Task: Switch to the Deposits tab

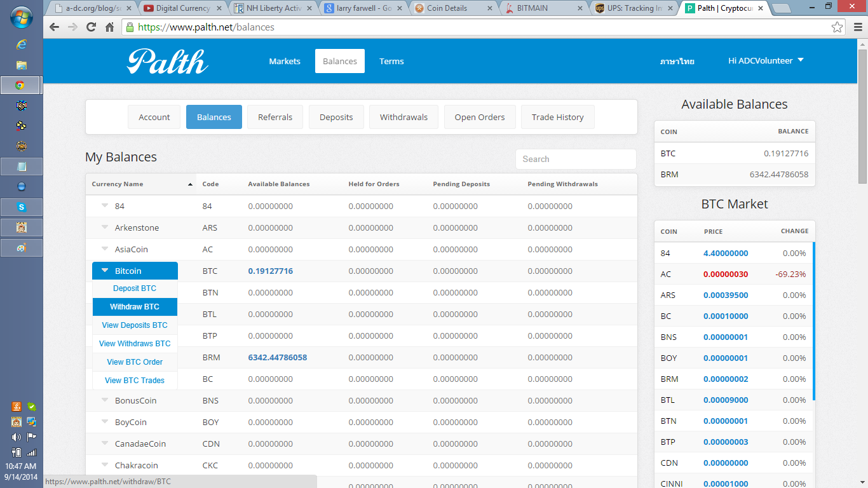Action: coord(336,117)
